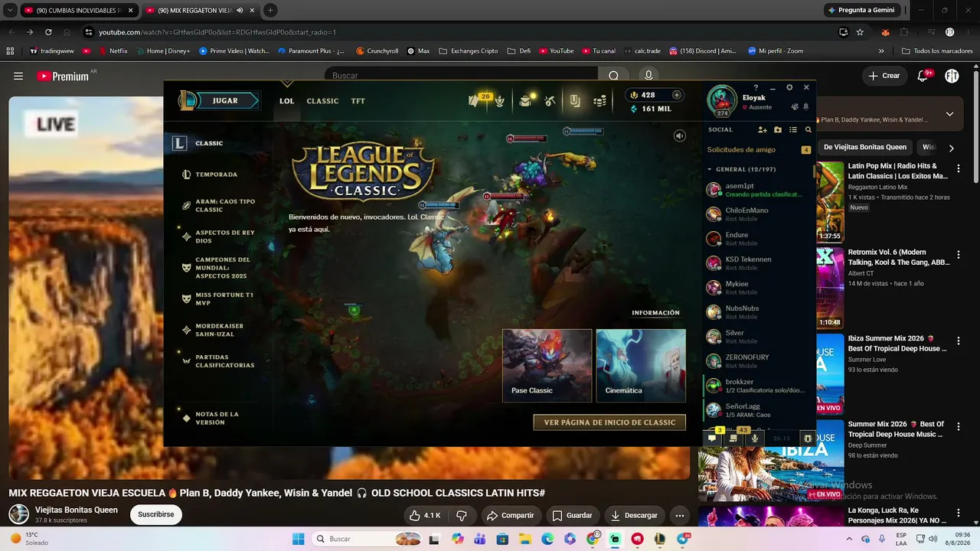Toggle League voice microphone mute

click(755, 438)
